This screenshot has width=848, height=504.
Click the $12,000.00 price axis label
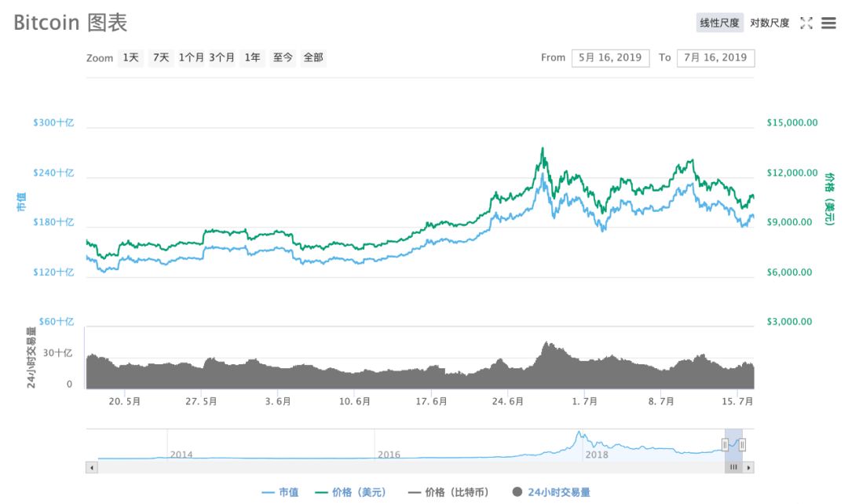pos(792,173)
